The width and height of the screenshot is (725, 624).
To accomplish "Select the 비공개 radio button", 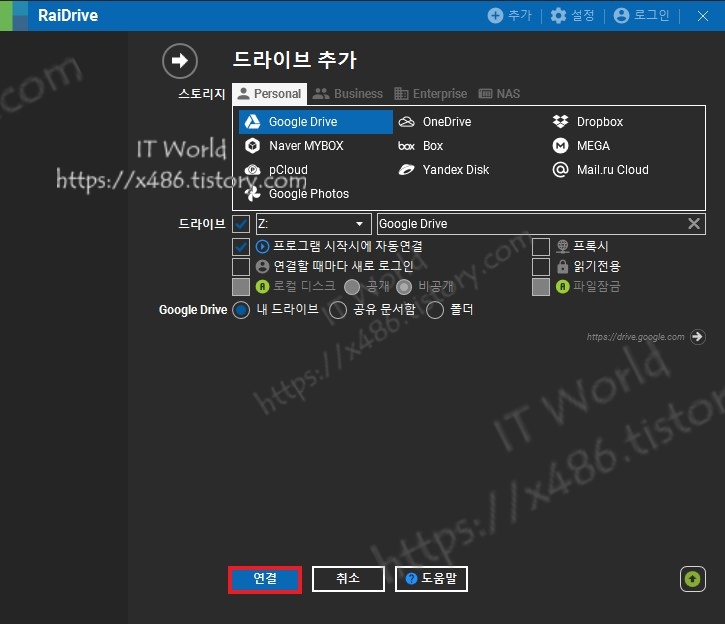I will tap(404, 287).
